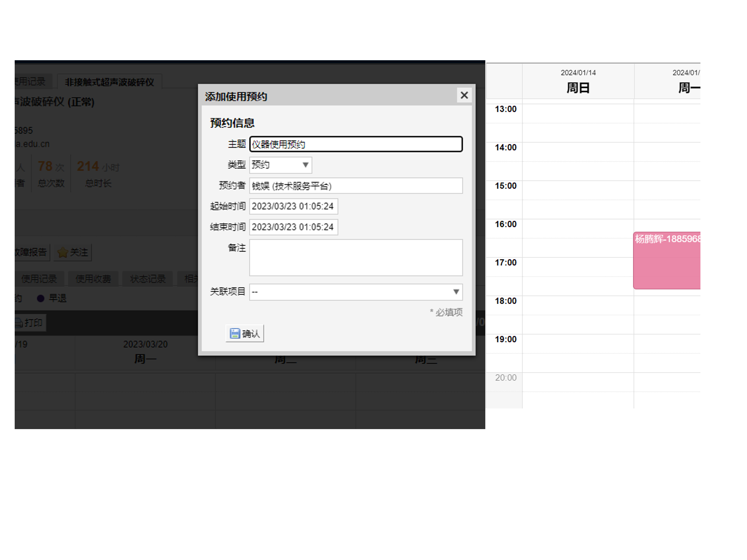
Task: Click the 214 小时 总时长 statistic
Action: (x=98, y=174)
